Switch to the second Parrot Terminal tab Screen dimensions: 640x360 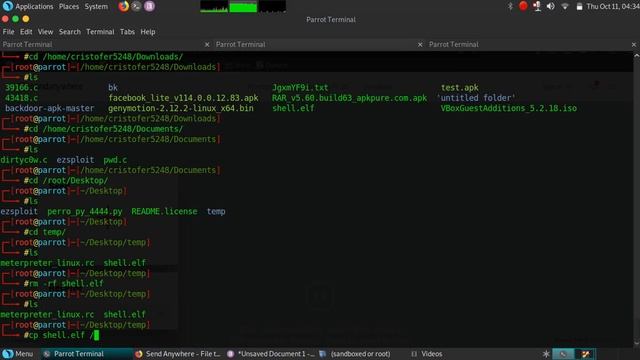tap(319, 44)
